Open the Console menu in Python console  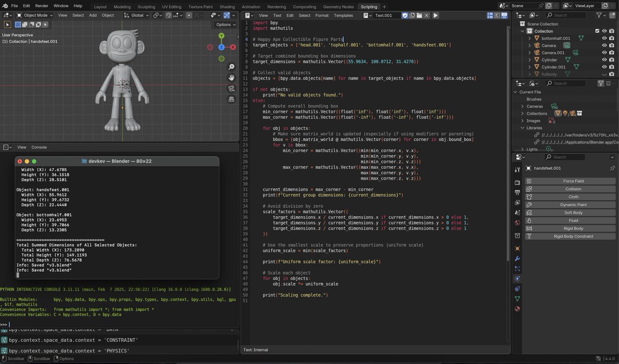(39, 147)
